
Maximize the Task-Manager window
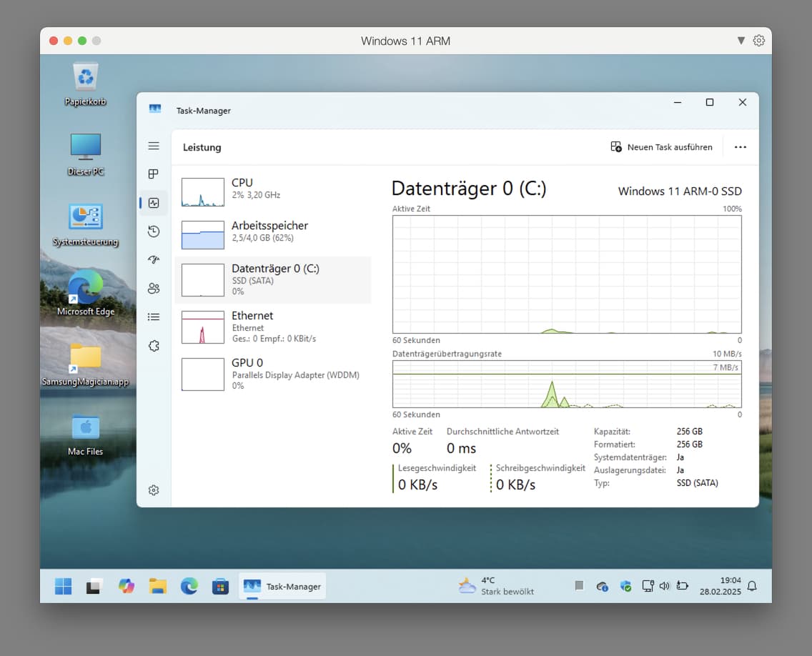coord(710,102)
